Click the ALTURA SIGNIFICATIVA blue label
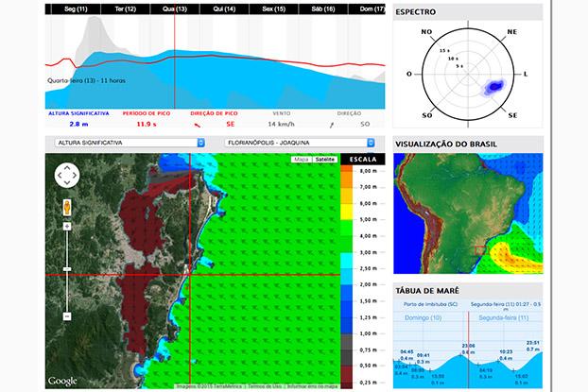Screen dimensions: 588x392 pyautogui.click(x=78, y=113)
